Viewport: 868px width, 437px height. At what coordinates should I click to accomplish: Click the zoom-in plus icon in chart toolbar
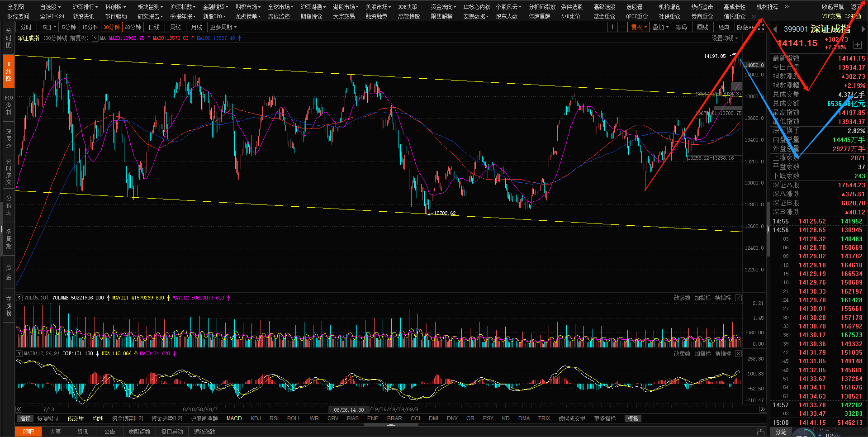(x=612, y=27)
